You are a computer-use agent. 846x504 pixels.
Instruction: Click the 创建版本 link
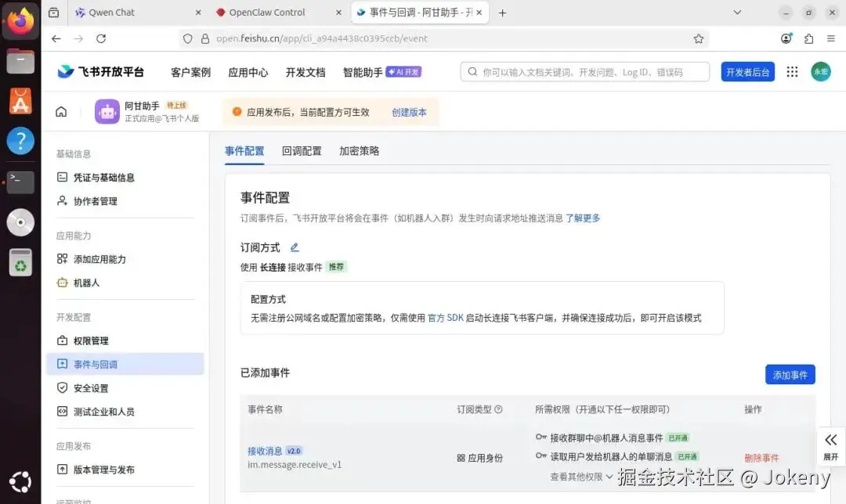click(x=409, y=112)
